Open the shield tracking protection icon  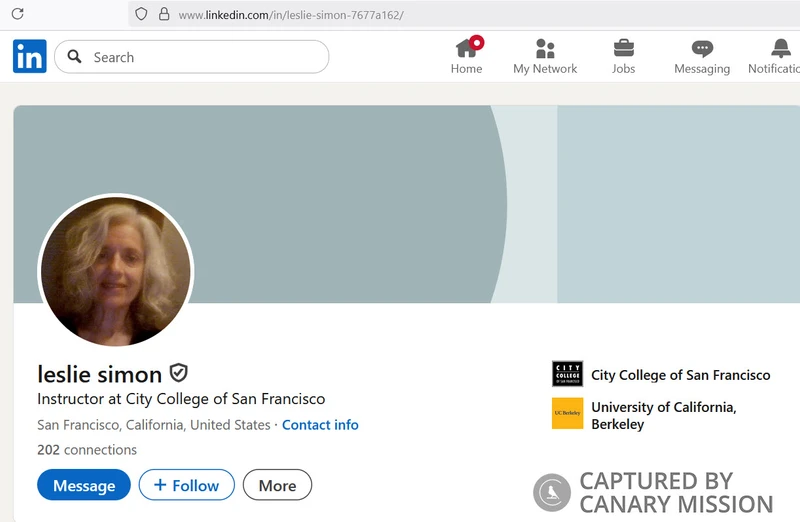click(x=141, y=14)
